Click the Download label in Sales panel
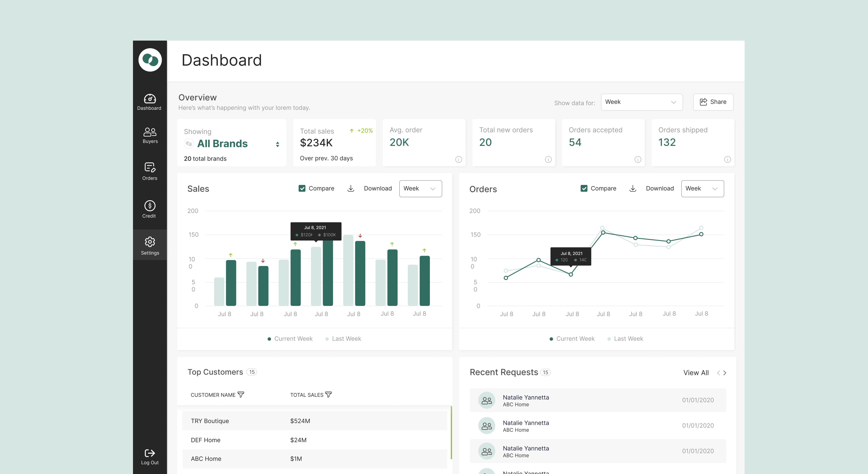 click(378, 189)
